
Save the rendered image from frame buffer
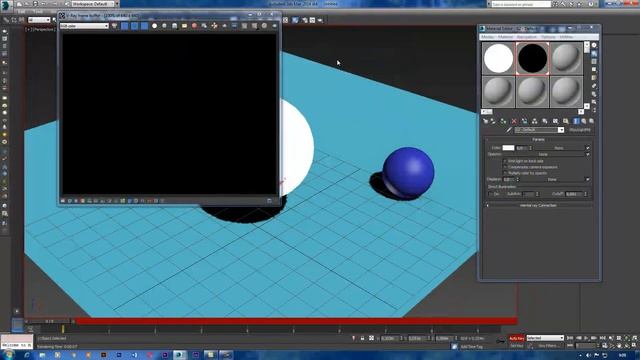[174, 26]
